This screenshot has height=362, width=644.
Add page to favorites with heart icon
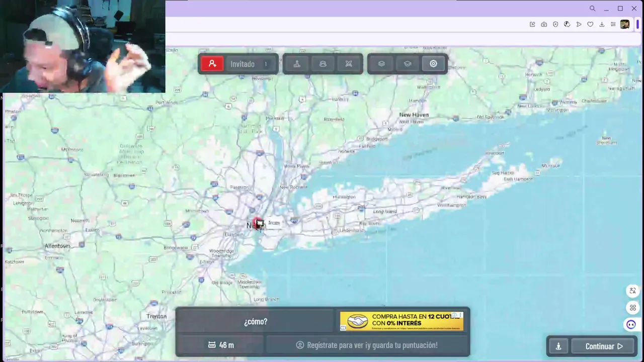tap(590, 24)
